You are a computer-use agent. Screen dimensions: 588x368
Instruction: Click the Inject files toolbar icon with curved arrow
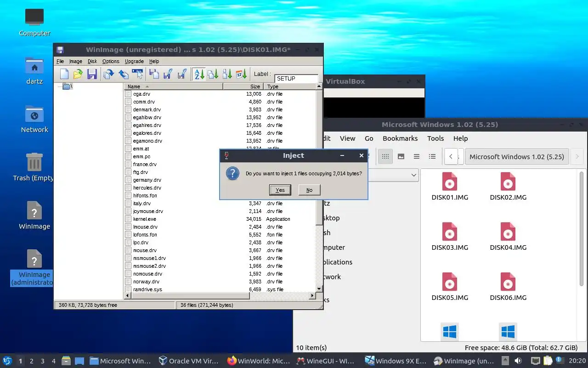click(109, 74)
